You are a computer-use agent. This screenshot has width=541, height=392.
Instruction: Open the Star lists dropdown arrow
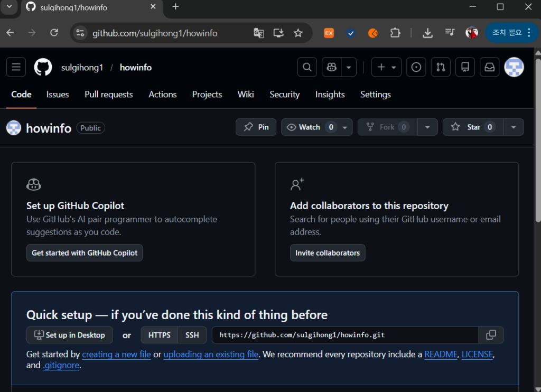[x=513, y=127]
